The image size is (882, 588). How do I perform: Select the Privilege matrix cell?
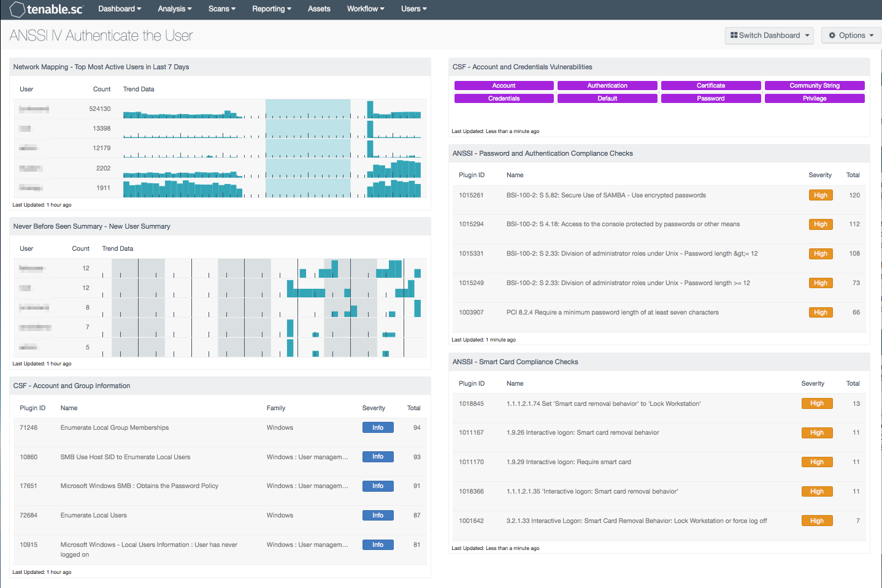(815, 98)
